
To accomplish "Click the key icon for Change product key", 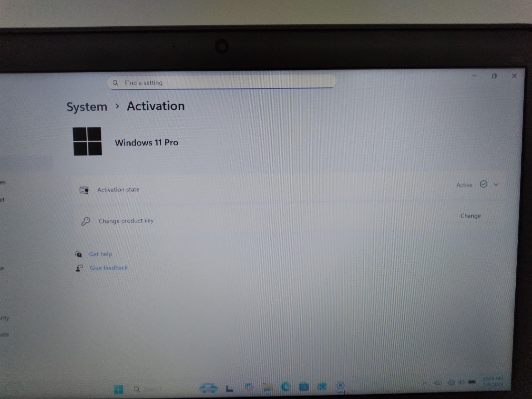I will pos(85,221).
